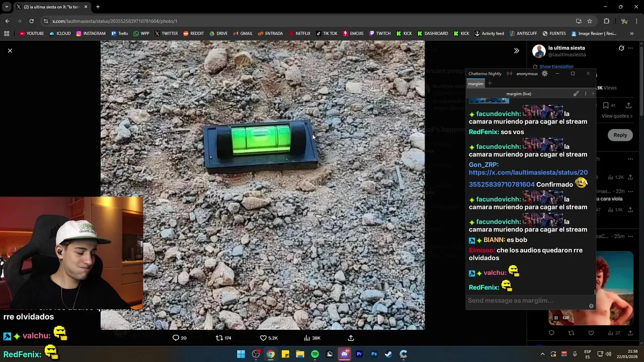Switch Chatterino streamer mode icon
The width and height of the screenshot is (644, 362).
510,73
